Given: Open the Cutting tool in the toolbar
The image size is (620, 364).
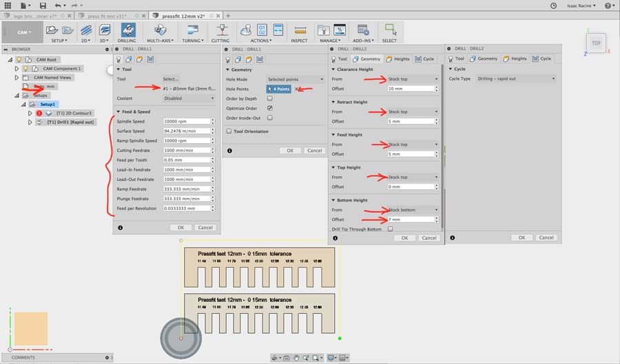Looking at the screenshot, I should point(220,30).
